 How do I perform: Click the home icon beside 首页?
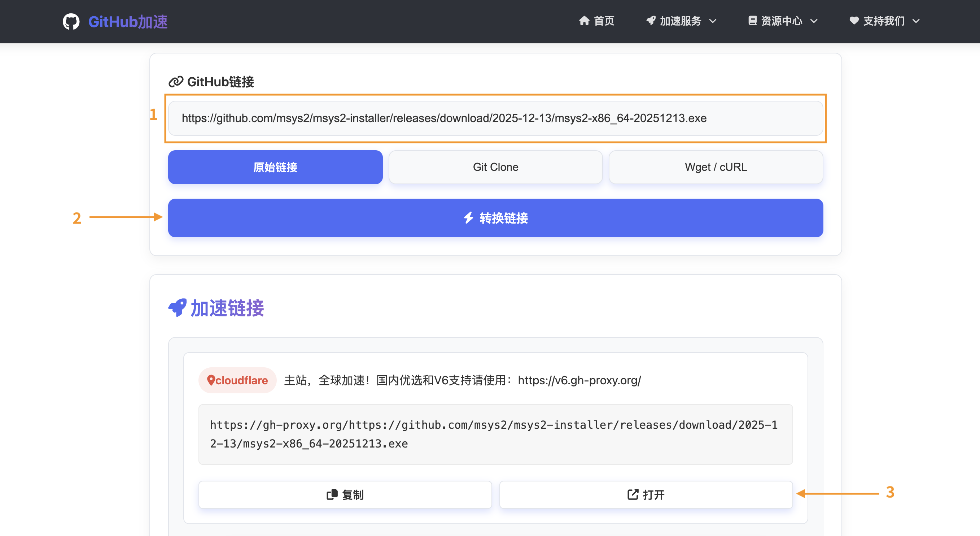coord(585,21)
